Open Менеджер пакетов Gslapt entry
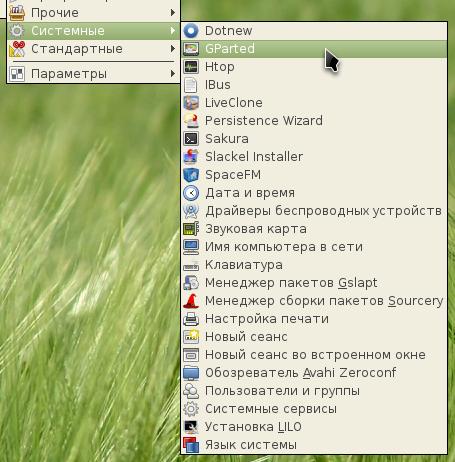The height and width of the screenshot is (462, 455). pos(314,283)
